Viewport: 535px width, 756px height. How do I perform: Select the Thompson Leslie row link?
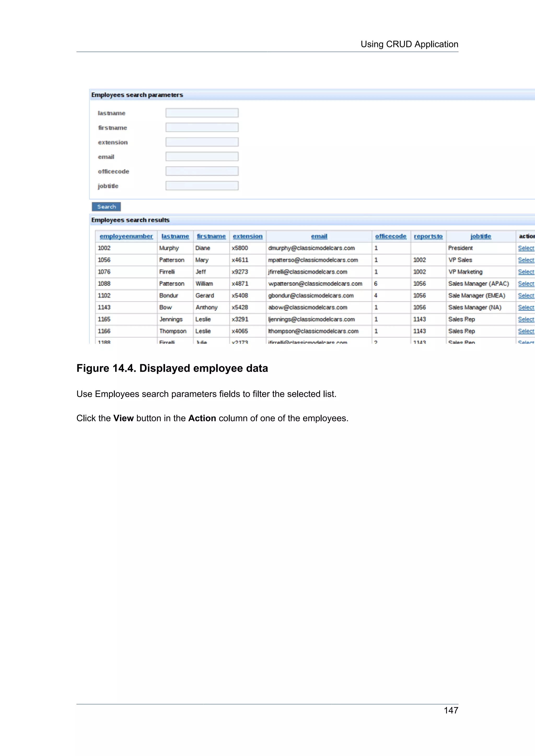(526, 331)
